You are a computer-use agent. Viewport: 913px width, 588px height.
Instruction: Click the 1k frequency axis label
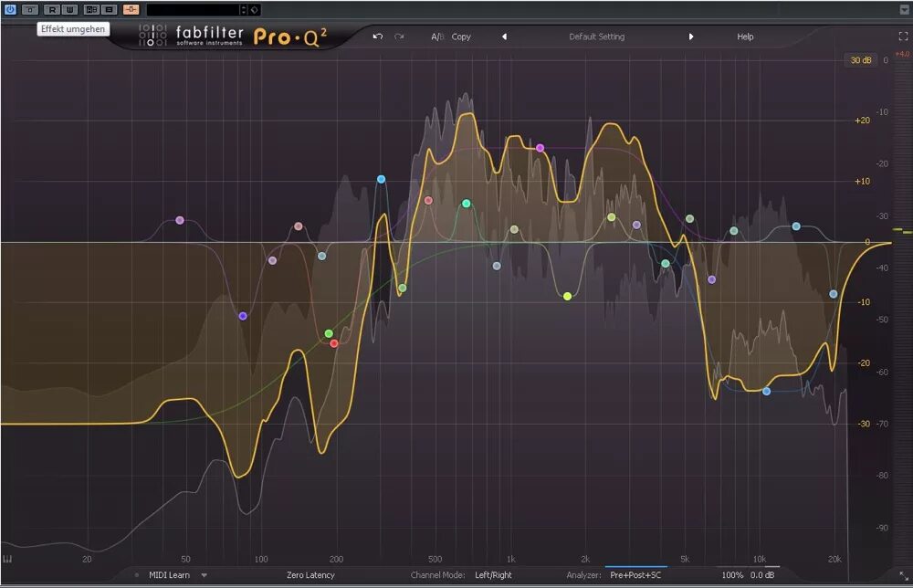click(x=510, y=559)
